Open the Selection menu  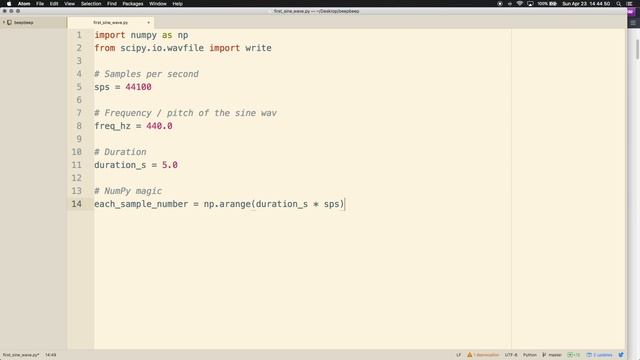coord(91,4)
